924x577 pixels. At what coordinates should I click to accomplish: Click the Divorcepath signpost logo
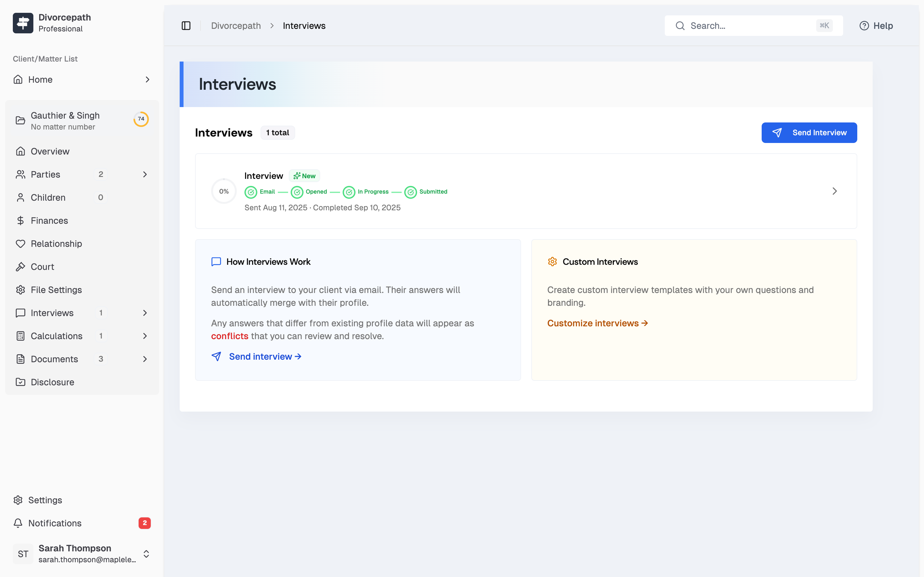tap(23, 23)
